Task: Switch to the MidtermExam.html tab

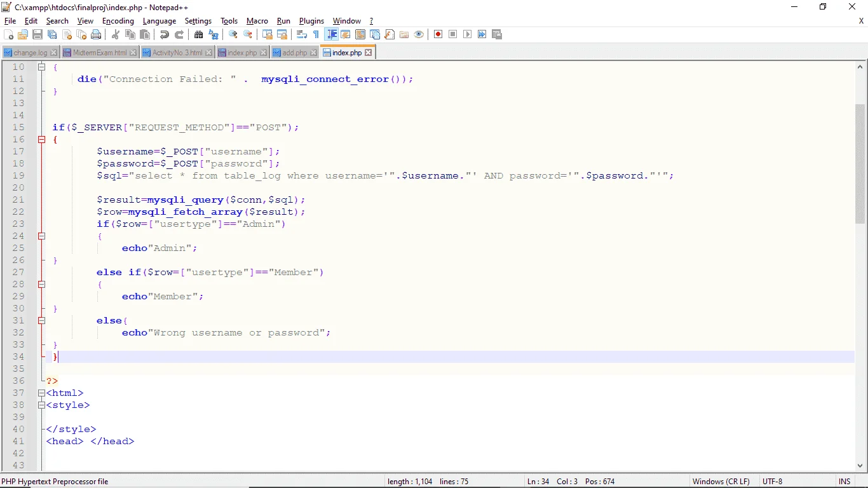Action: 100,53
